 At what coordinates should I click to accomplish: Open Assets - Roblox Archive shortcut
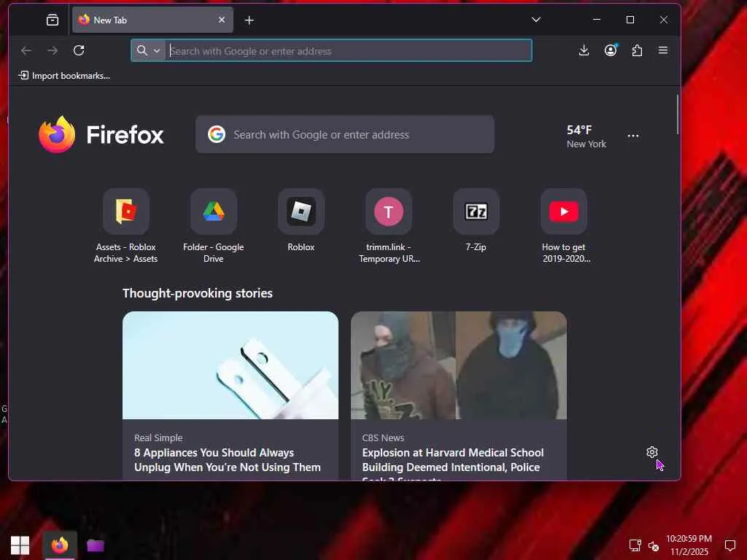[x=125, y=226]
